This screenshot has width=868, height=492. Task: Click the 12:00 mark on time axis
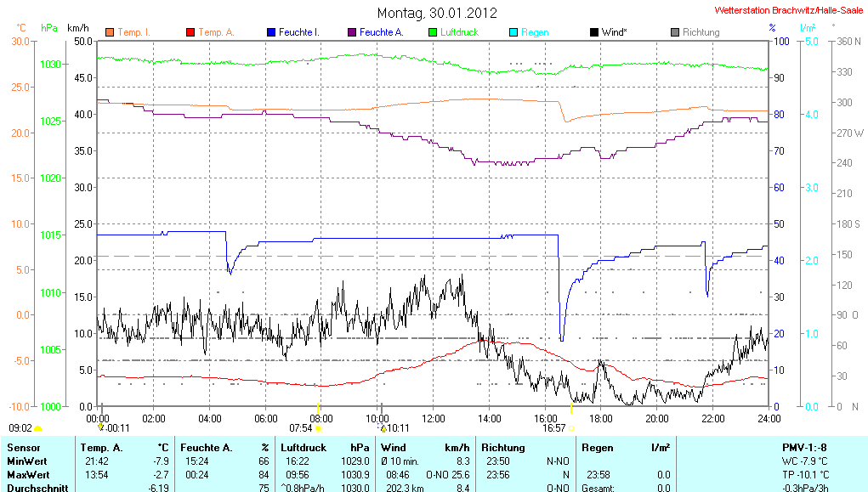click(x=433, y=418)
